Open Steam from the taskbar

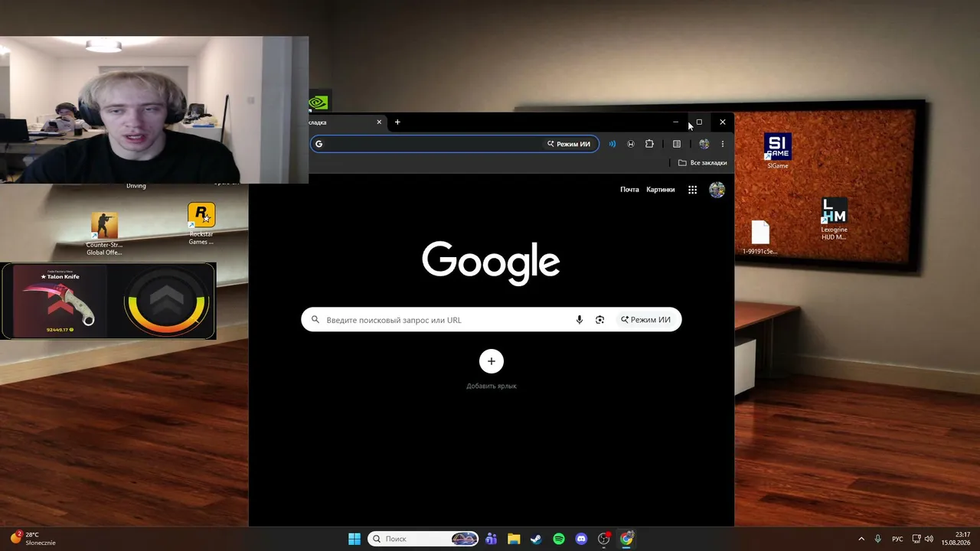536,539
